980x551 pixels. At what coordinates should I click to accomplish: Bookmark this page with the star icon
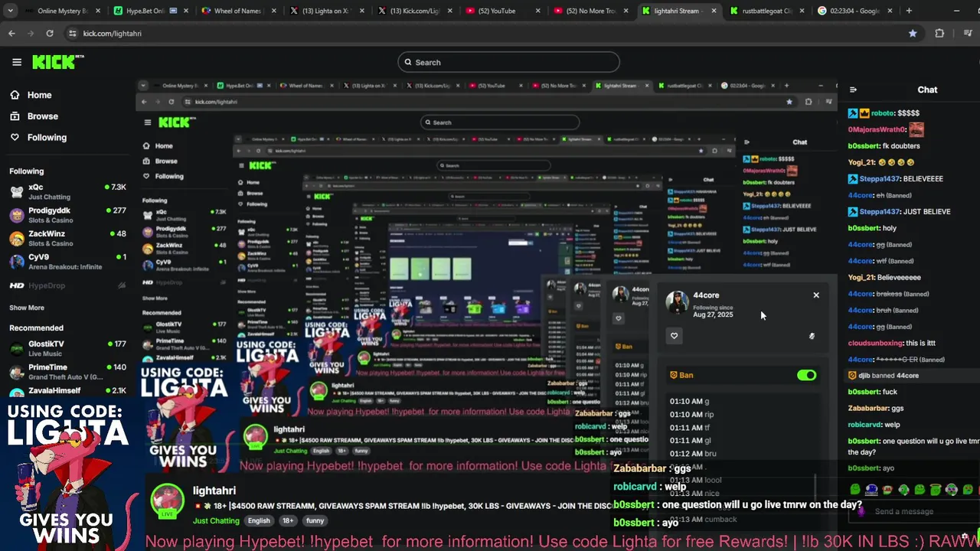pyautogui.click(x=913, y=34)
